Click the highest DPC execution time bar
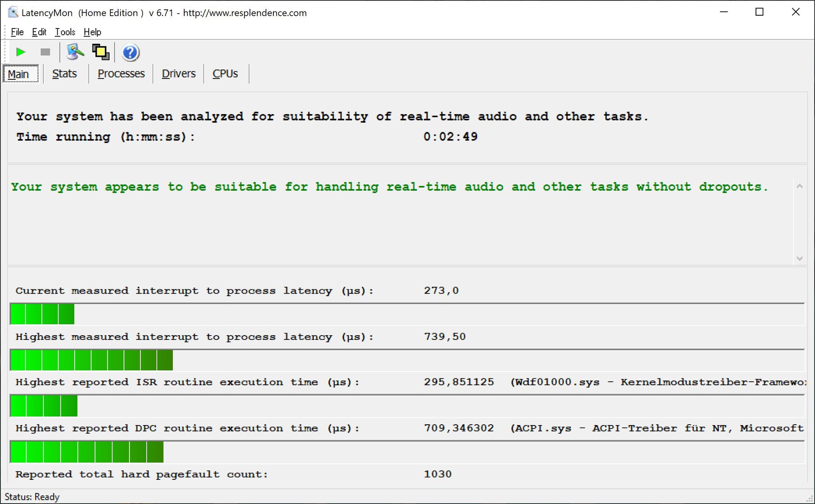 pyautogui.click(x=87, y=452)
